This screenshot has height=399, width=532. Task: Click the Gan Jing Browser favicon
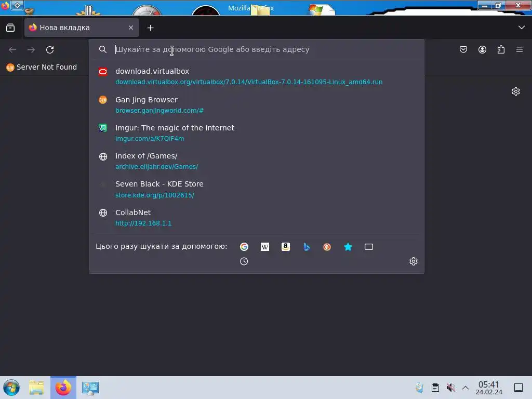(103, 100)
